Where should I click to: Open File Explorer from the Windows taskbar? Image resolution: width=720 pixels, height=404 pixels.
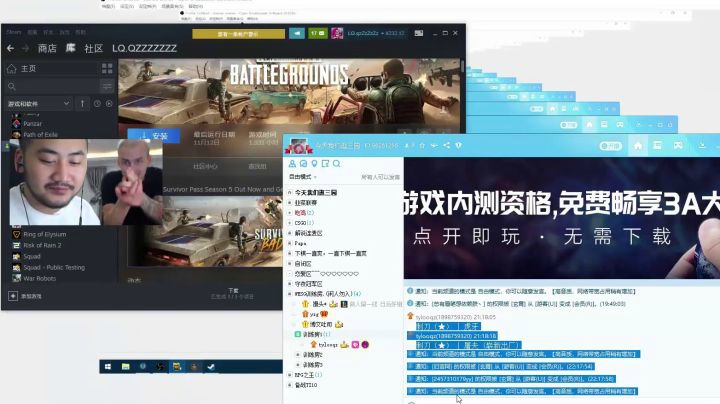125,366
